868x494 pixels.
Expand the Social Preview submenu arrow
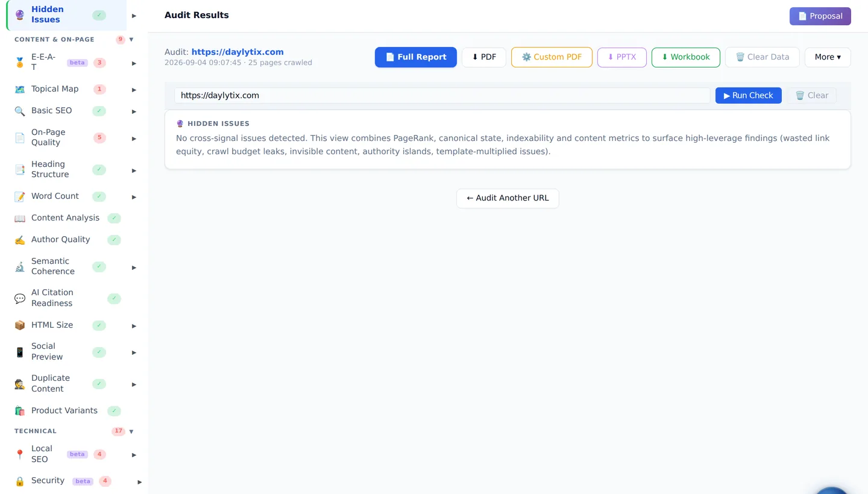tap(134, 352)
